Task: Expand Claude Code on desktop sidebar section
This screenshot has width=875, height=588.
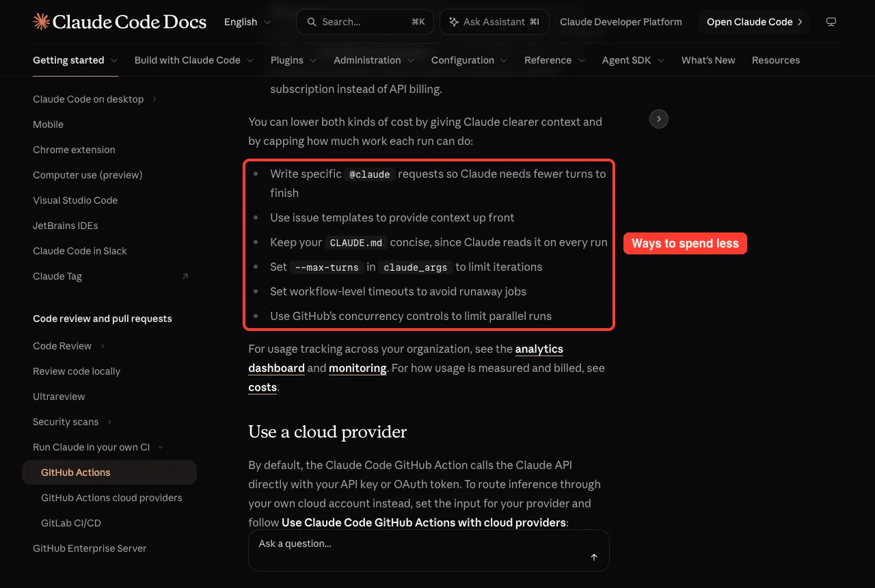Action: (x=96, y=99)
